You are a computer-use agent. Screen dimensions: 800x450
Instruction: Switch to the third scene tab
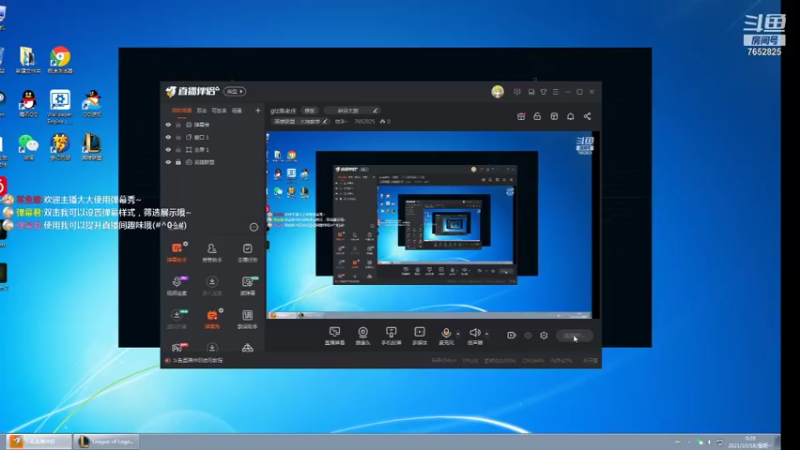219,110
